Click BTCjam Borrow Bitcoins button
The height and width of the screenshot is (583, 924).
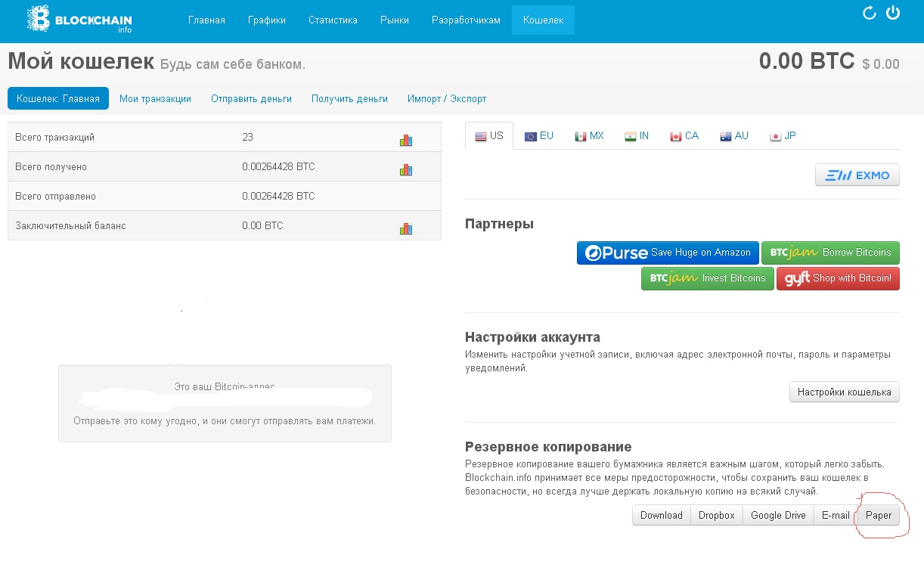[x=830, y=253]
